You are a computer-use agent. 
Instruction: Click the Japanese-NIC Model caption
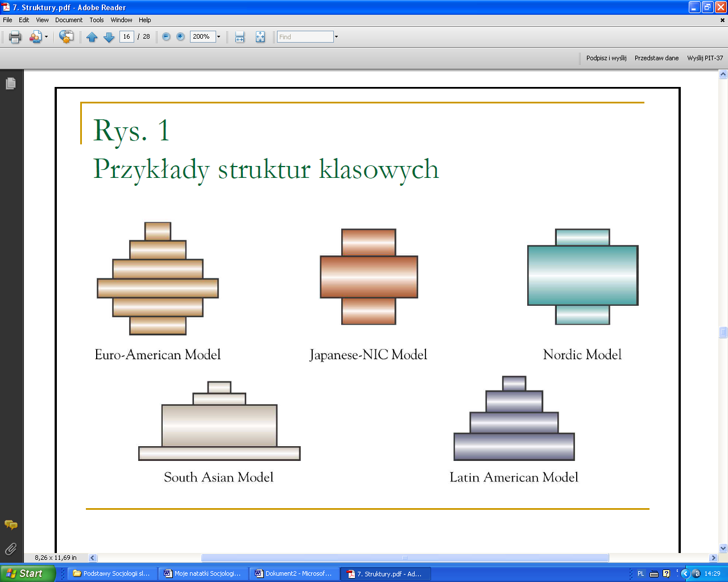pos(368,355)
